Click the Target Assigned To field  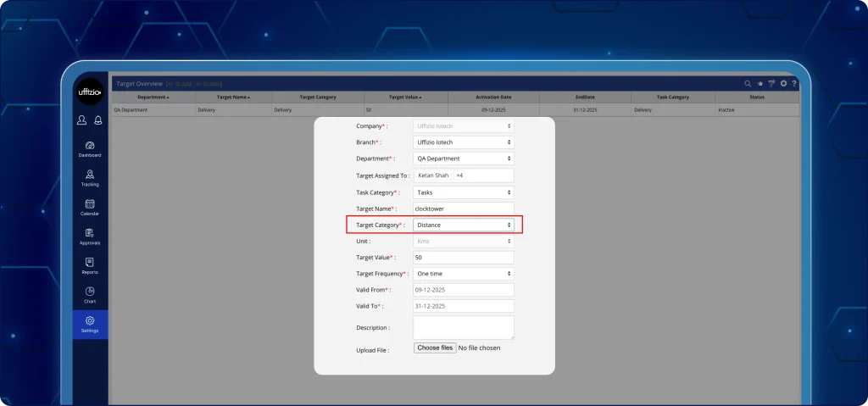point(464,175)
